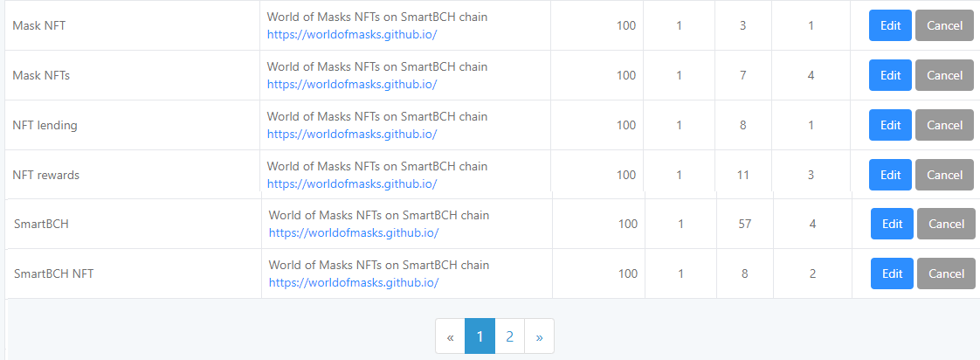Cancel the NFT rewards row
Screen dimensions: 980x360
(x=944, y=175)
